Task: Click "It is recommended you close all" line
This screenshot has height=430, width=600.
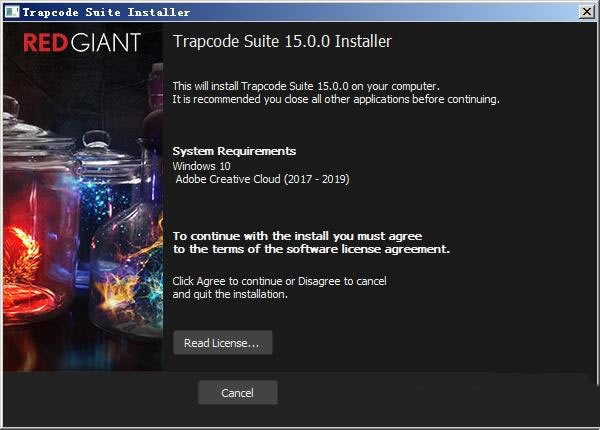Action: [336, 99]
